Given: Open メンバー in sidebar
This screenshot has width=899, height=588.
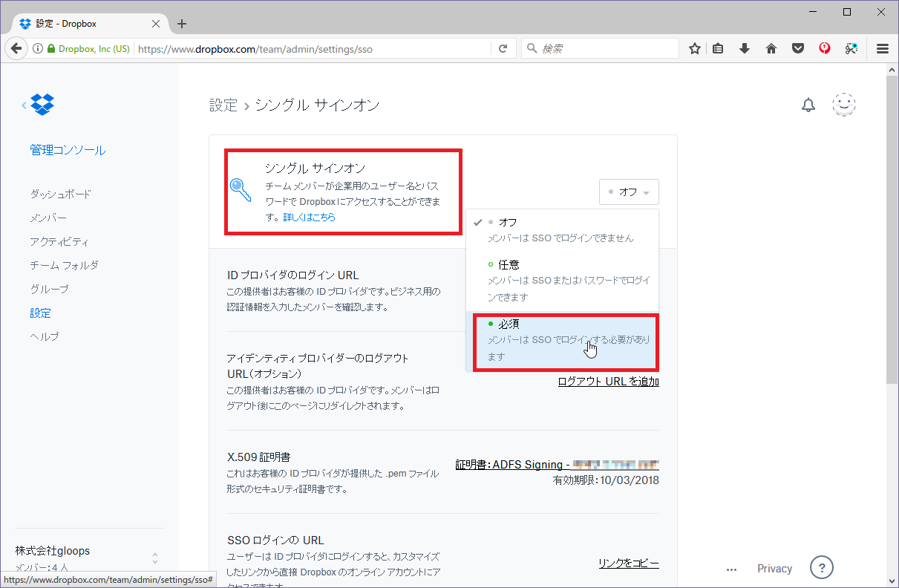Looking at the screenshot, I should (x=48, y=218).
